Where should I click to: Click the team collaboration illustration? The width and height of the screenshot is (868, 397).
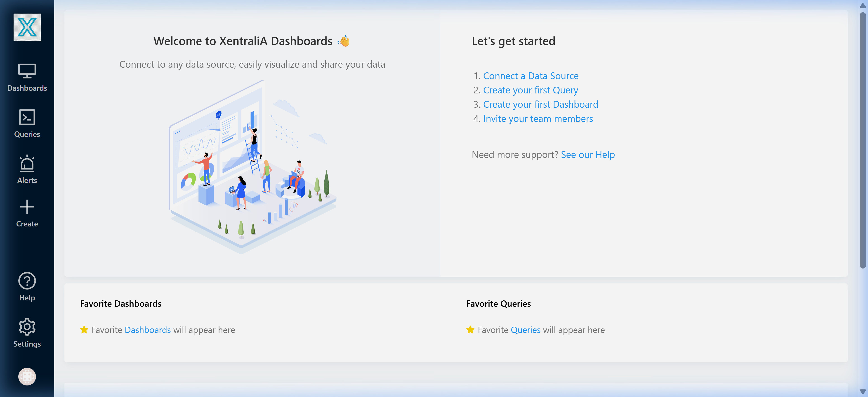pyautogui.click(x=253, y=169)
